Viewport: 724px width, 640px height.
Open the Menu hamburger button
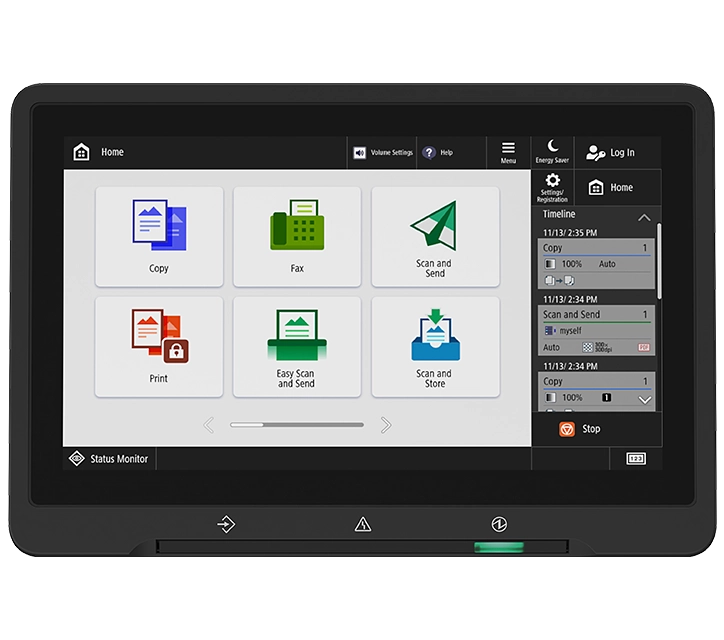pos(508,152)
